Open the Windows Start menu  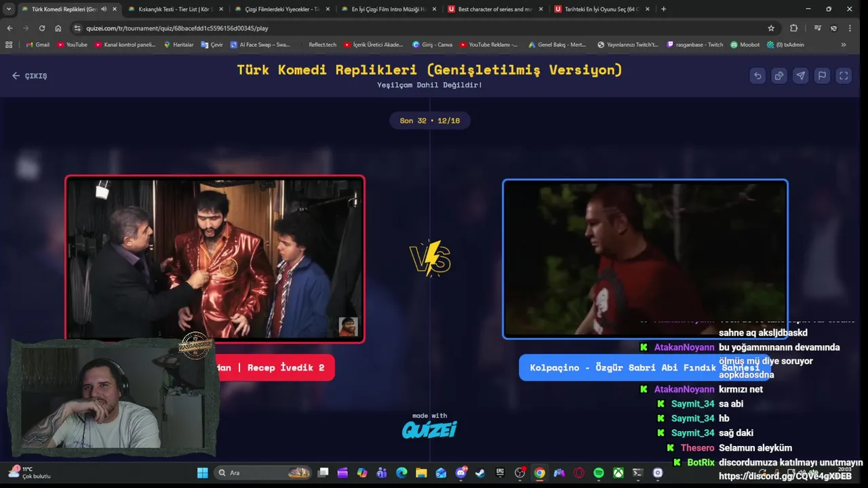pyautogui.click(x=202, y=472)
